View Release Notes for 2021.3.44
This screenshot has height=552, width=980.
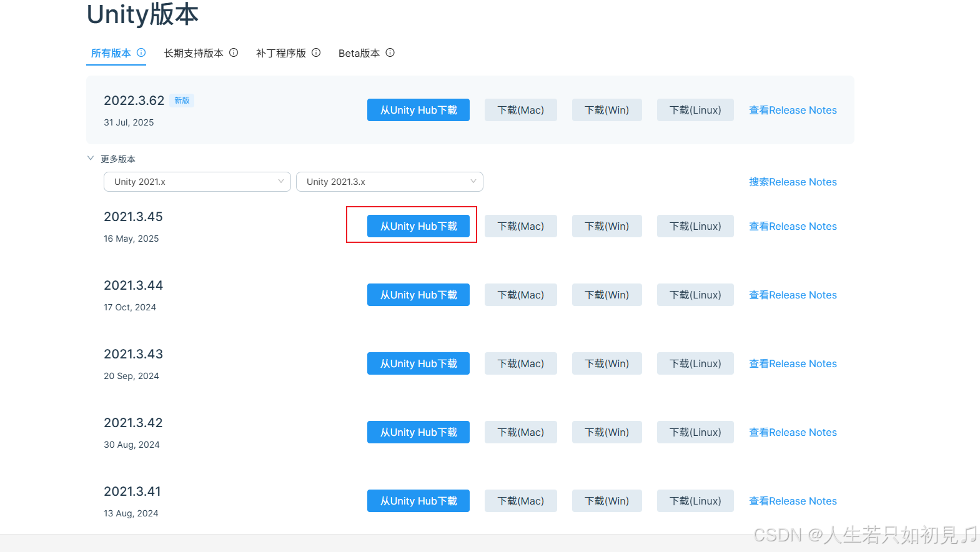point(793,295)
